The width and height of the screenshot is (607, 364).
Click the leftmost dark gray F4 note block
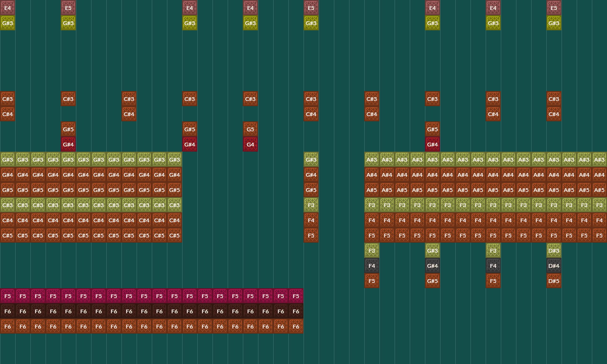coord(372,265)
